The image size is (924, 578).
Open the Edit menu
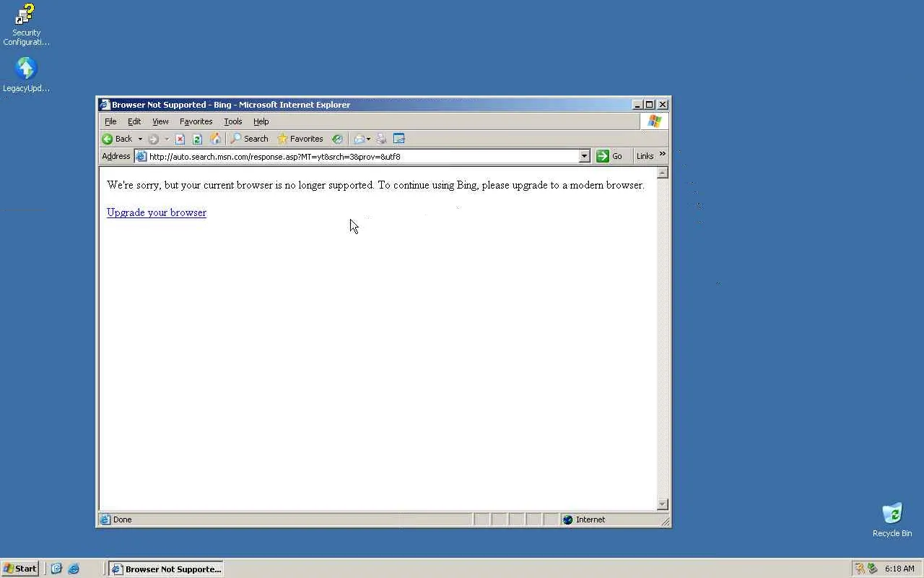coord(134,121)
